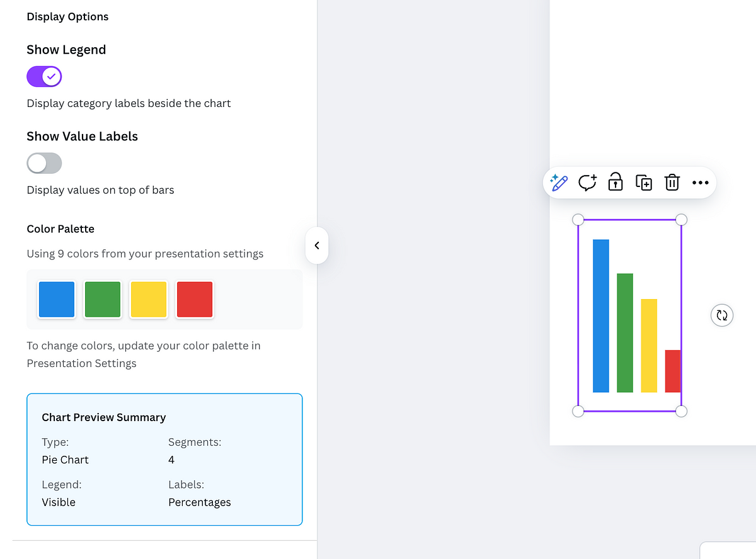Click the blue bar in chart
The height and width of the screenshot is (559, 756).
click(601, 316)
